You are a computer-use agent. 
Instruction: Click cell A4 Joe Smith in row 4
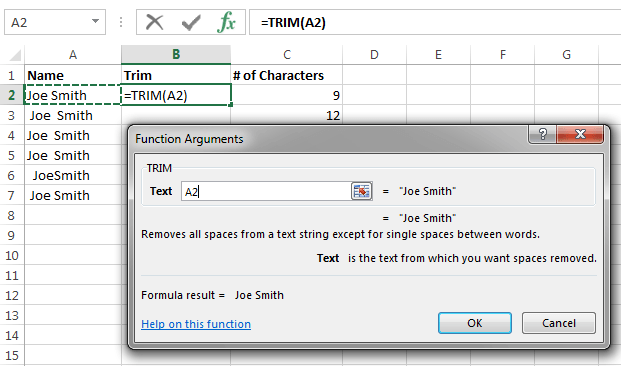point(73,135)
